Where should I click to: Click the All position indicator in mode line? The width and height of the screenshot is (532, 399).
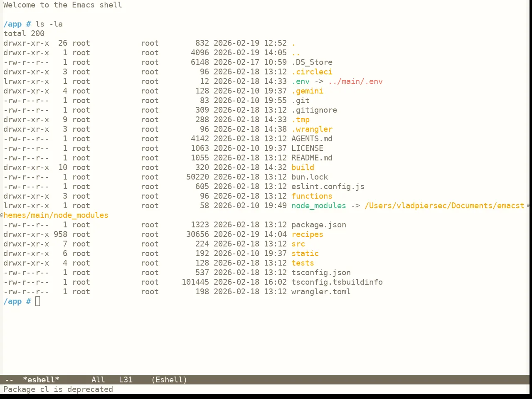tap(98, 379)
